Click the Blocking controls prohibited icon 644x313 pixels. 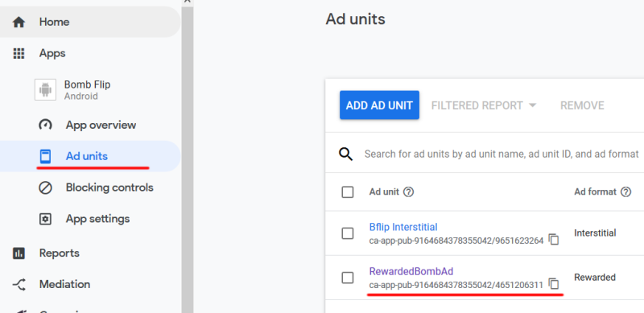tap(45, 187)
